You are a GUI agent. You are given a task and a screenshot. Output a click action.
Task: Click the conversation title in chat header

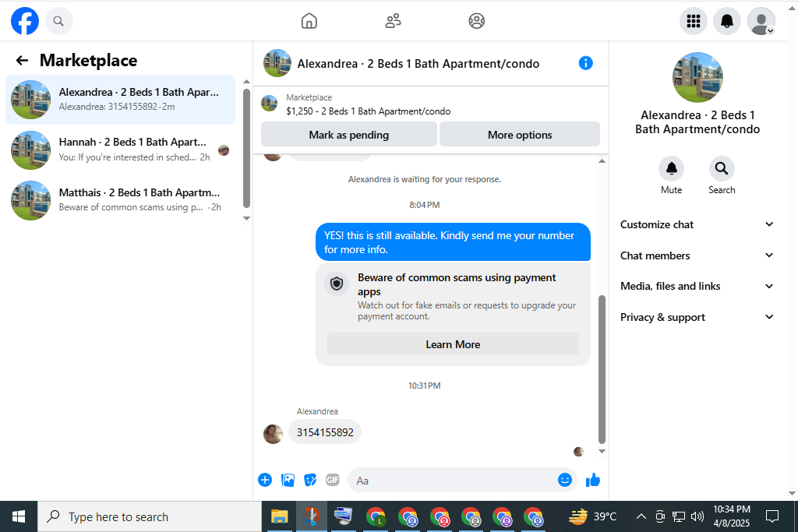(418, 64)
